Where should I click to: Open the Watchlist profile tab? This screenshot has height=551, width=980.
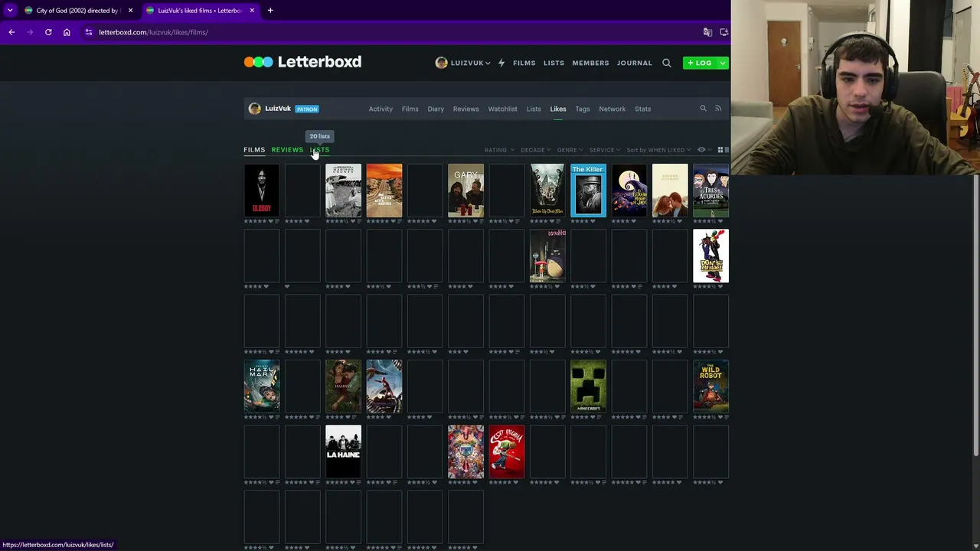coord(503,109)
